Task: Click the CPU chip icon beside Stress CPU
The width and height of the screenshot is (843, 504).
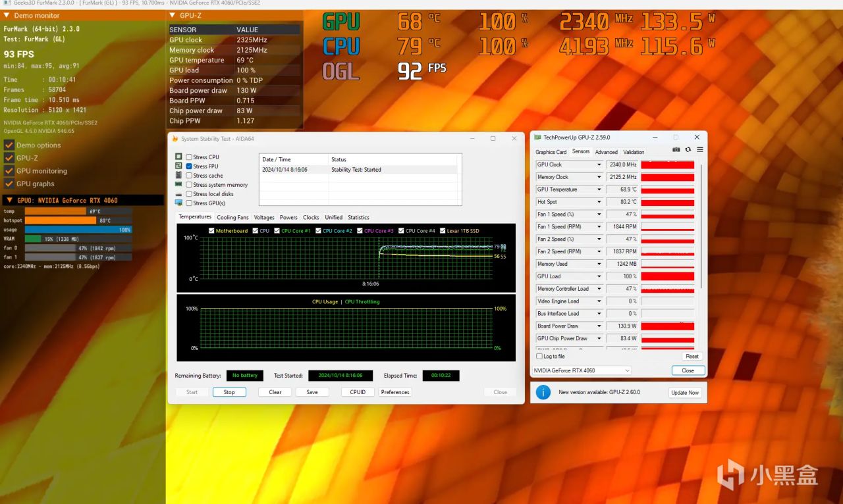Action: tap(179, 157)
